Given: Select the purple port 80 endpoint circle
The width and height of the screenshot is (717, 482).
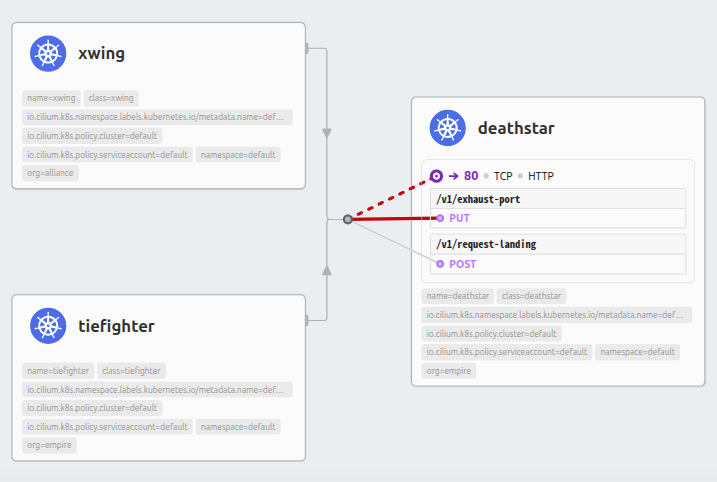Looking at the screenshot, I should click(436, 176).
